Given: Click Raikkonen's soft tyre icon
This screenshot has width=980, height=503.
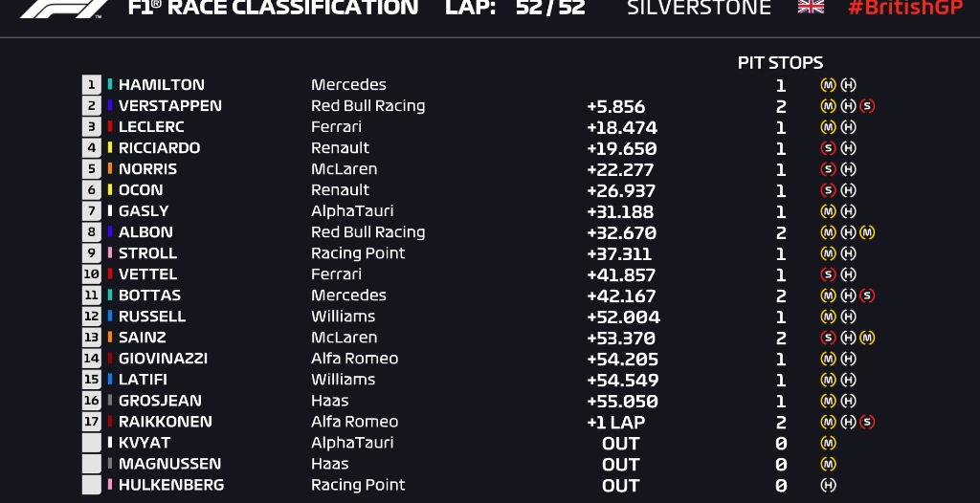Looking at the screenshot, I should [x=867, y=422].
